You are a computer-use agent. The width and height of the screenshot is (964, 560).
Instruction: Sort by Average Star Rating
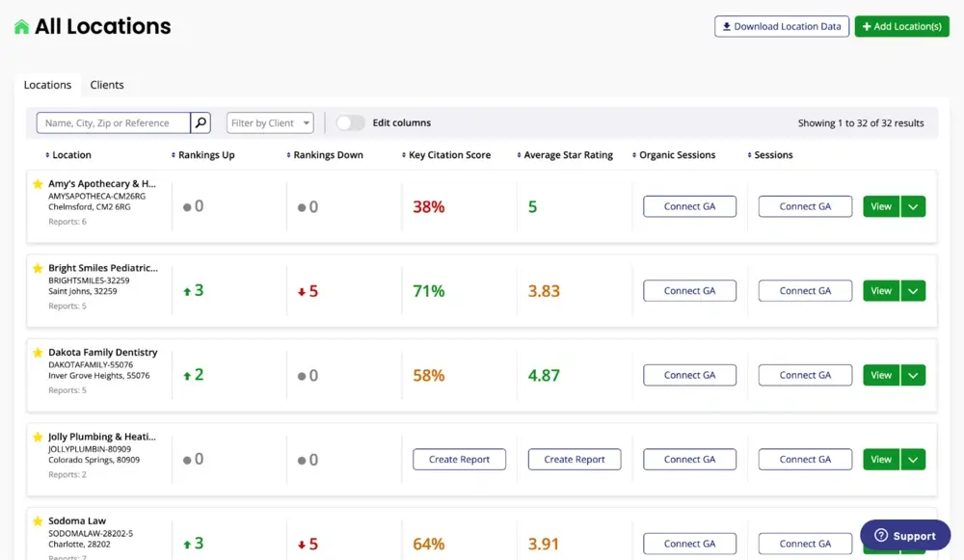(x=517, y=154)
